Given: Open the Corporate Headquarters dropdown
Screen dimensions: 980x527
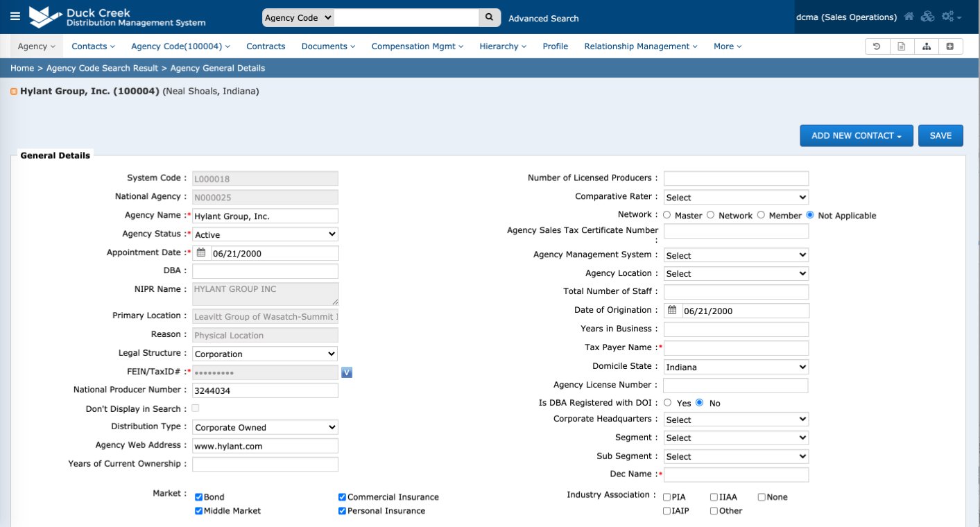Looking at the screenshot, I should click(736, 420).
